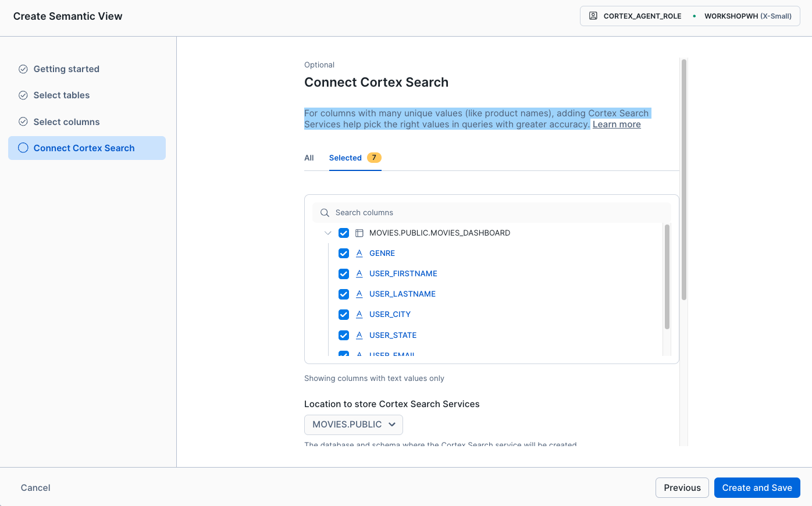Open the role and warehouse selector
Viewport: 812px width, 506px height.
[x=690, y=16]
